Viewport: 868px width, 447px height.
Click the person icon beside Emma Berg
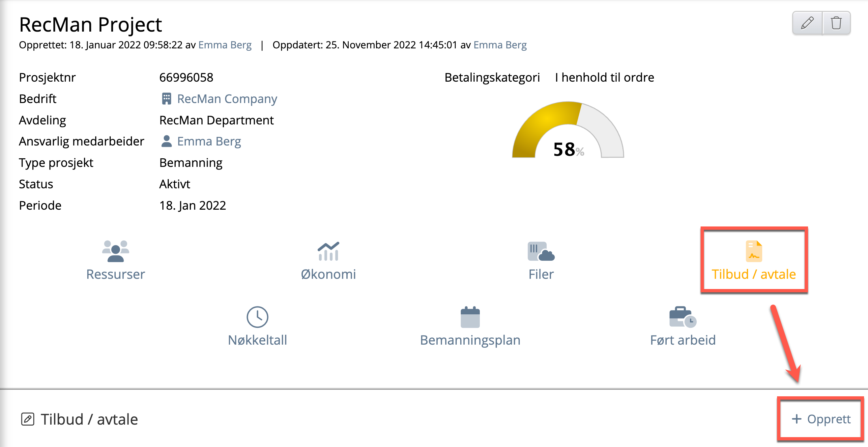coord(166,141)
